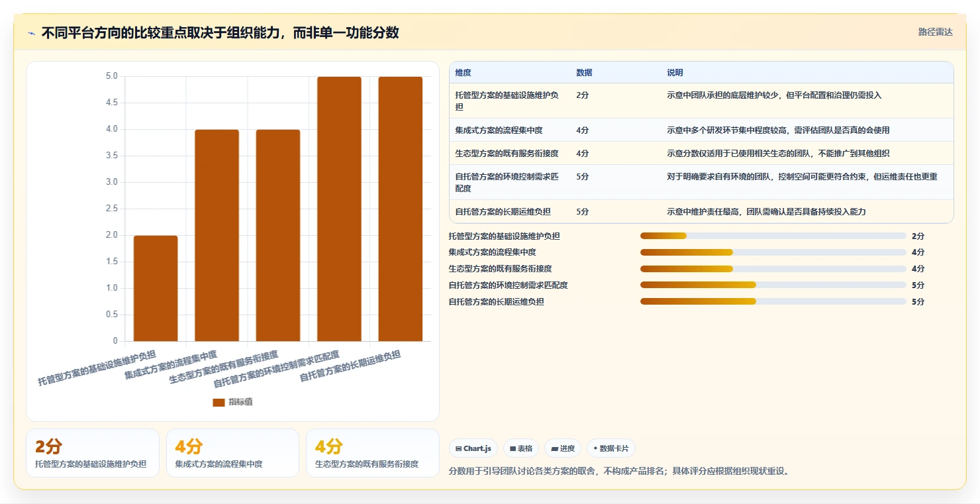Click description 对于明确要求自有环境的团队
Viewport: 980px width, 504px height.
[x=802, y=177]
